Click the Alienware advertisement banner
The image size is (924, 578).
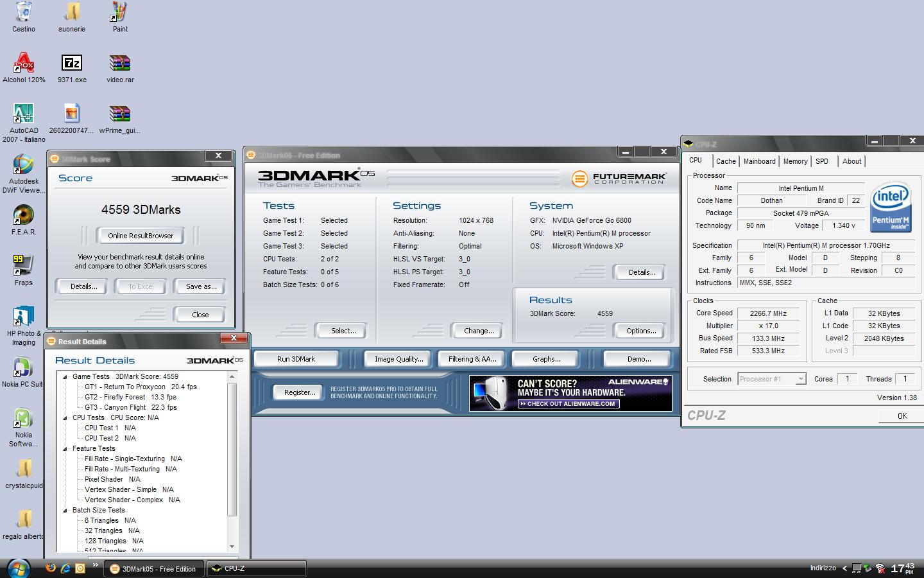point(570,393)
